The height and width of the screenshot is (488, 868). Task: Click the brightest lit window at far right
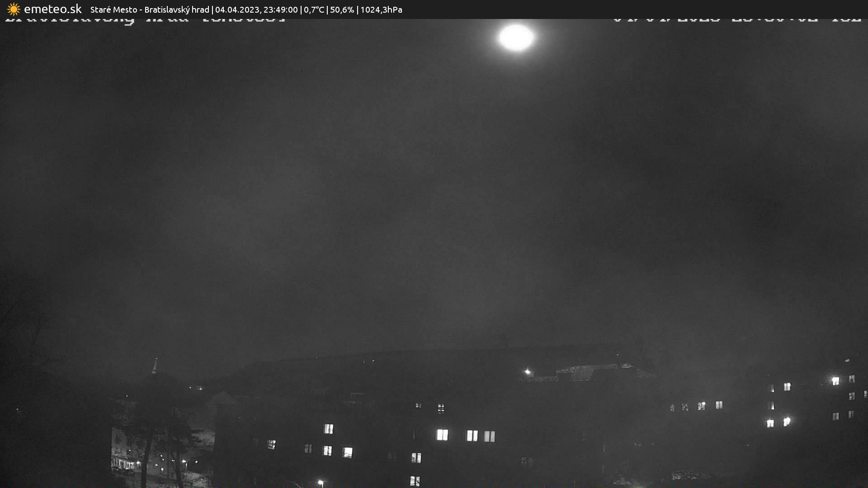tap(835, 381)
